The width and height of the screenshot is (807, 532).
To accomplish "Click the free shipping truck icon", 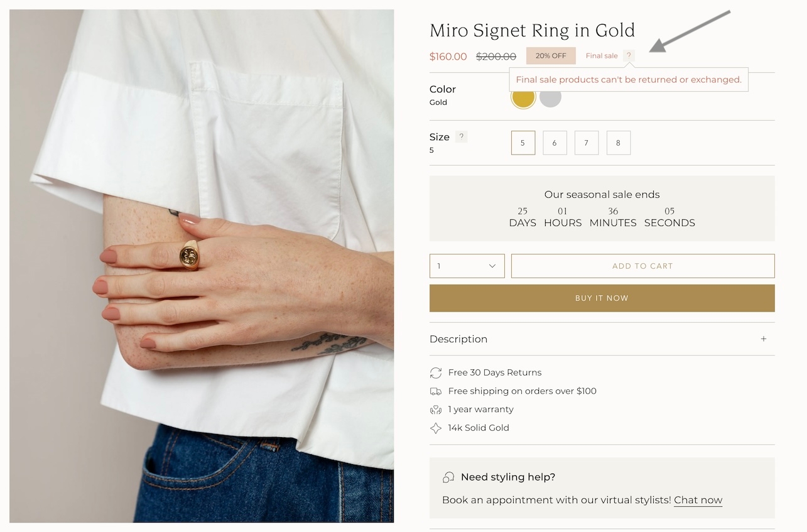I will pos(436,391).
